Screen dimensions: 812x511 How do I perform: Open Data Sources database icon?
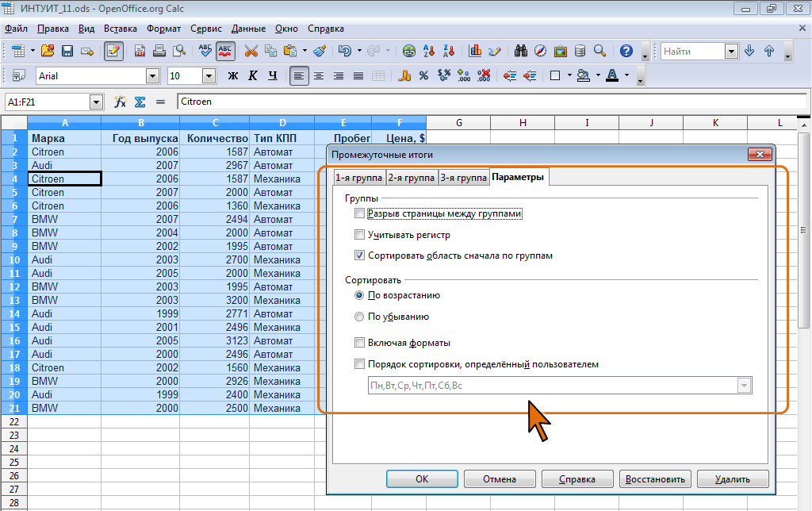[580, 51]
